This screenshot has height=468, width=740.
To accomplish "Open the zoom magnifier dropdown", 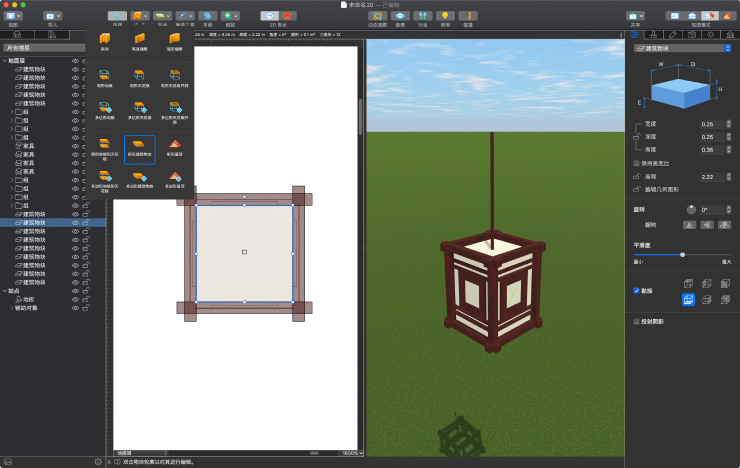I will coord(230,16).
